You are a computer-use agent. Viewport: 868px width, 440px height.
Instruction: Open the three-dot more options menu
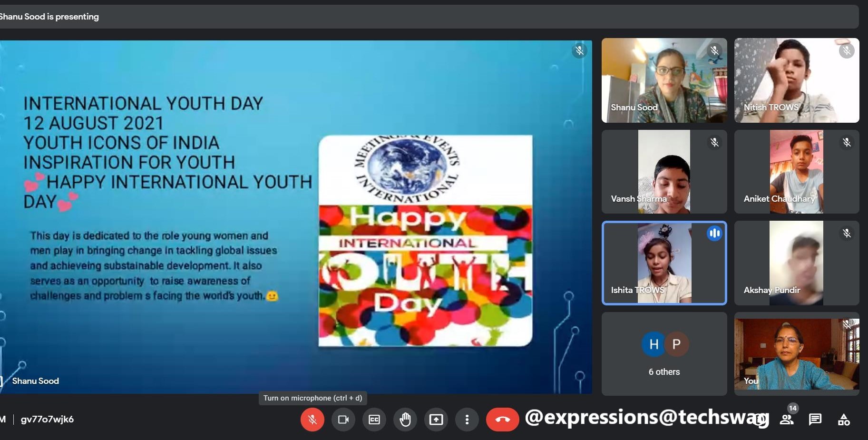coord(467,420)
